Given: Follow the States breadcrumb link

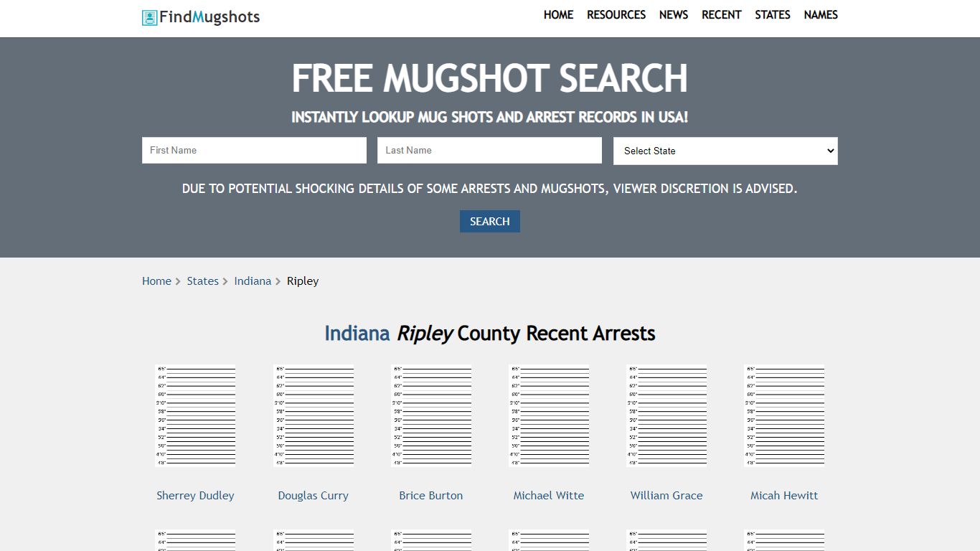Looking at the screenshot, I should pos(202,281).
